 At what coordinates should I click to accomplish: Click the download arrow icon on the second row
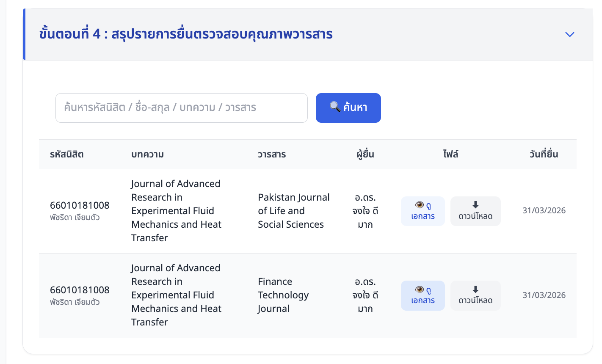tap(475, 289)
